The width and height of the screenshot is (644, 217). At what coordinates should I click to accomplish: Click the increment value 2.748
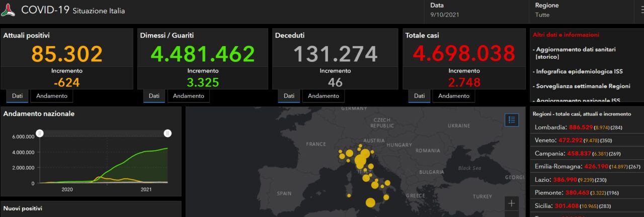(464, 82)
